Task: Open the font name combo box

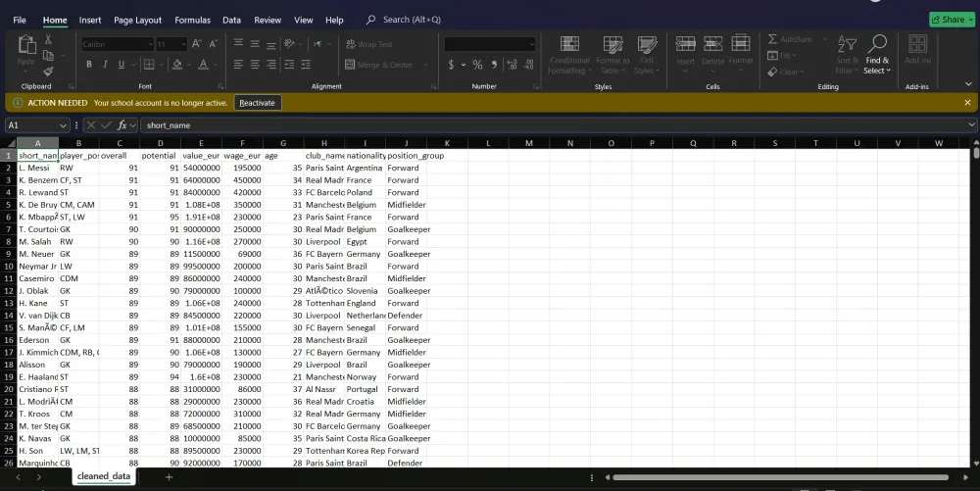Action: [x=118, y=44]
